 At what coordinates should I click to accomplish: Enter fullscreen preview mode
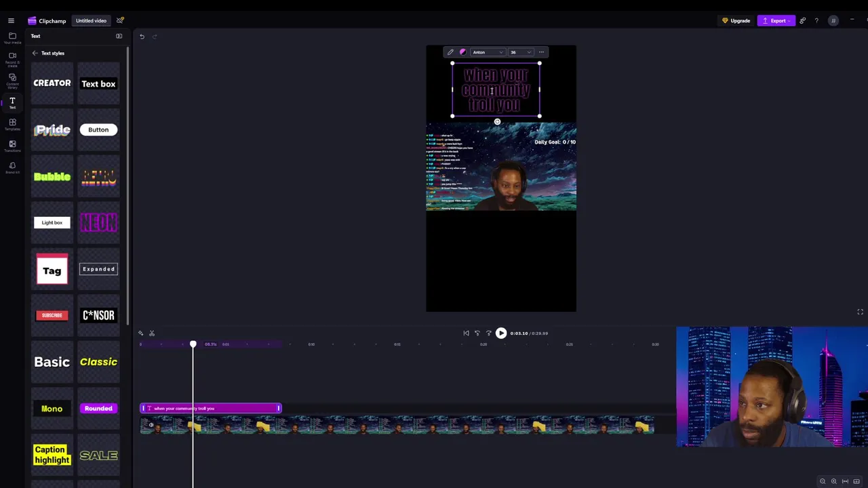point(860,312)
